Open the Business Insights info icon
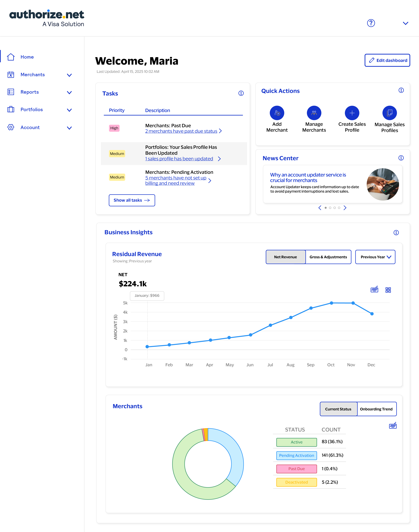Screen dimensions: 419x532 pyautogui.click(x=396, y=233)
